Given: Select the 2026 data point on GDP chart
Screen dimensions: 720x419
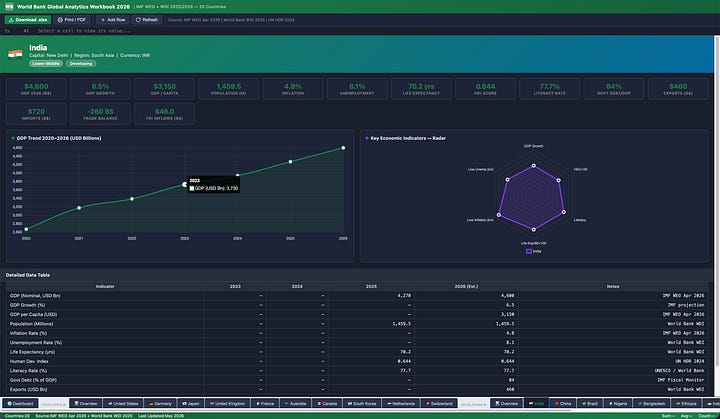Looking at the screenshot, I should [x=343, y=148].
